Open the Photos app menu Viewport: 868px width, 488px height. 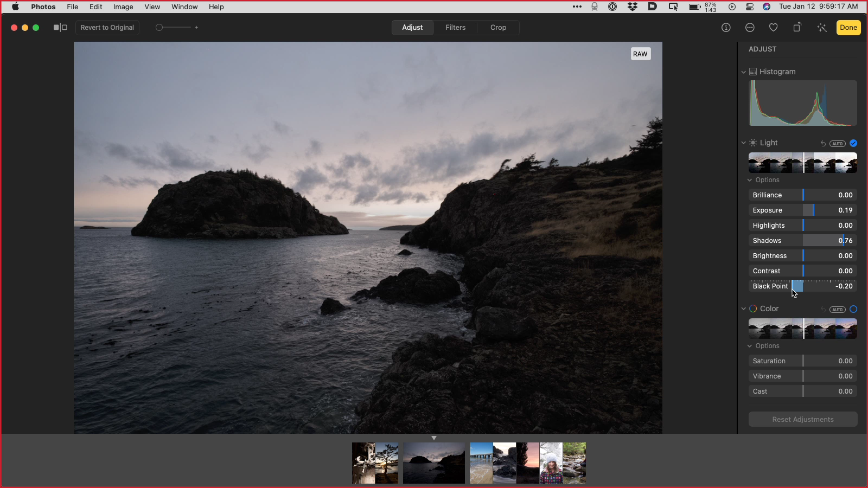tap(43, 7)
